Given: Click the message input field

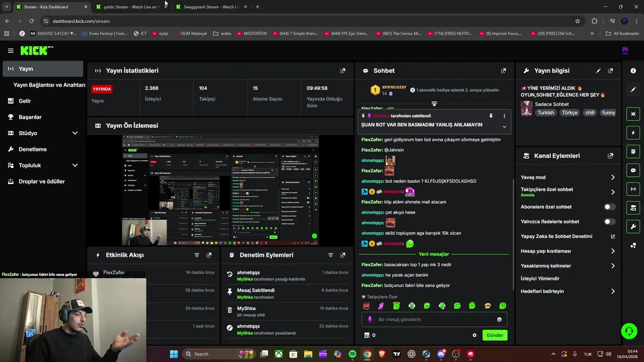Looking at the screenshot, I should [434, 319].
